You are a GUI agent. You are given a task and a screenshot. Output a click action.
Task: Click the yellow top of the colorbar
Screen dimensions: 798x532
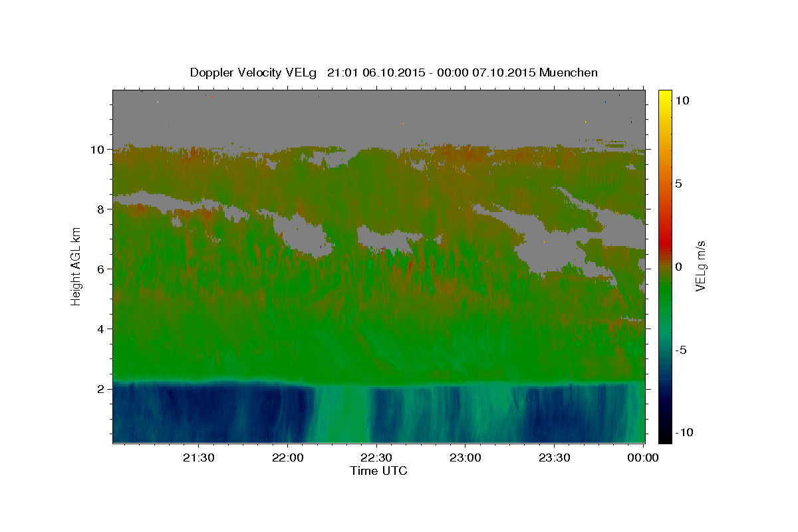(665, 94)
